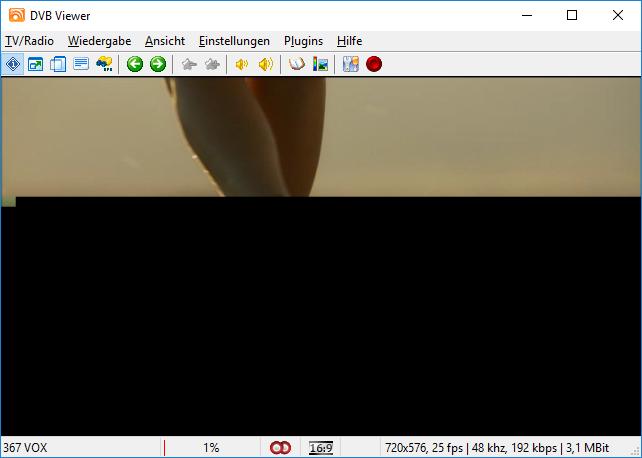
Task: Open the TV/Radio menu
Action: click(x=29, y=41)
